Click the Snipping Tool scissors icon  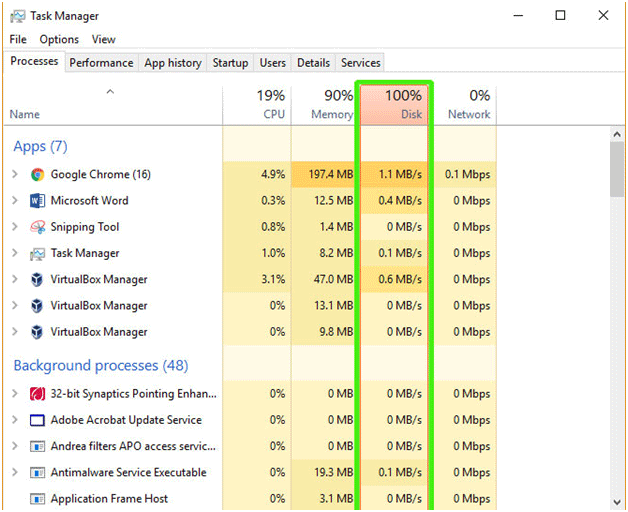[37, 227]
